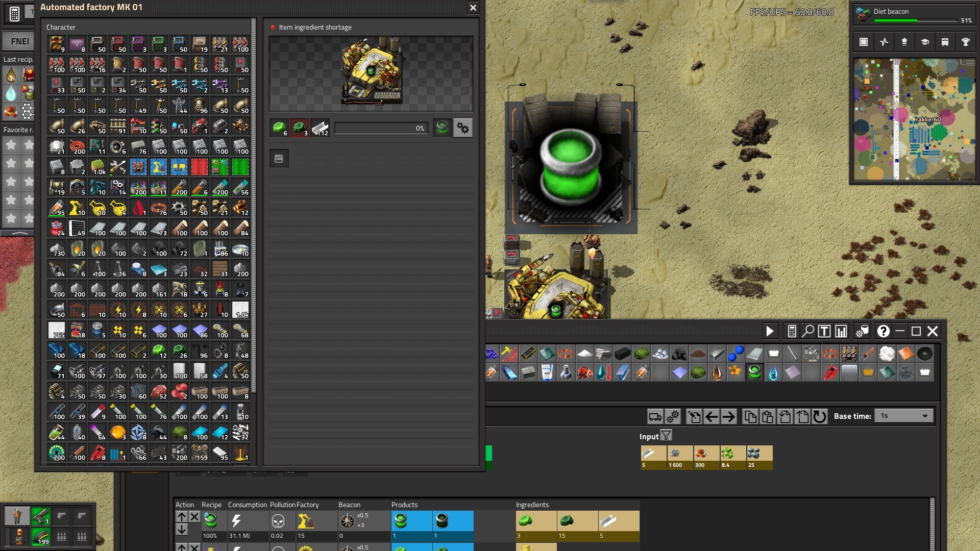Screen dimensions: 980x551
Task: Open the Helmod help question mark
Action: (x=884, y=332)
